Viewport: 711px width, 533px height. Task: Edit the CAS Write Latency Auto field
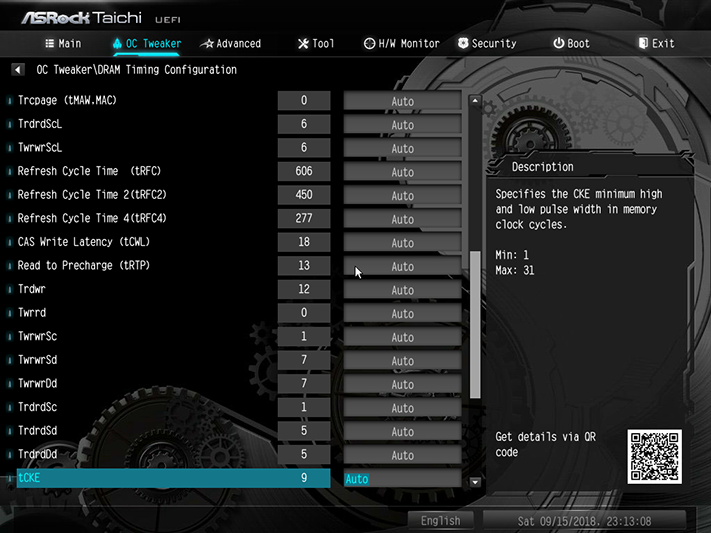pyautogui.click(x=402, y=242)
